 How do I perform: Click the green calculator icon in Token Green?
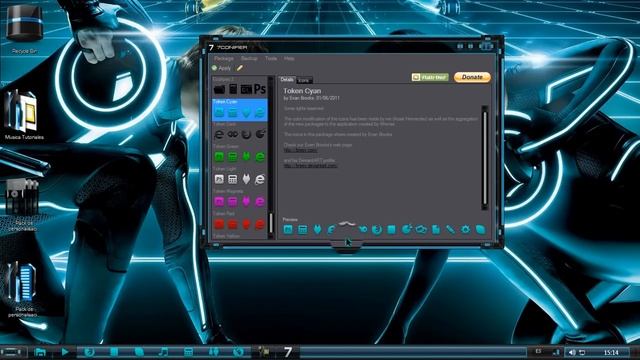point(233,157)
